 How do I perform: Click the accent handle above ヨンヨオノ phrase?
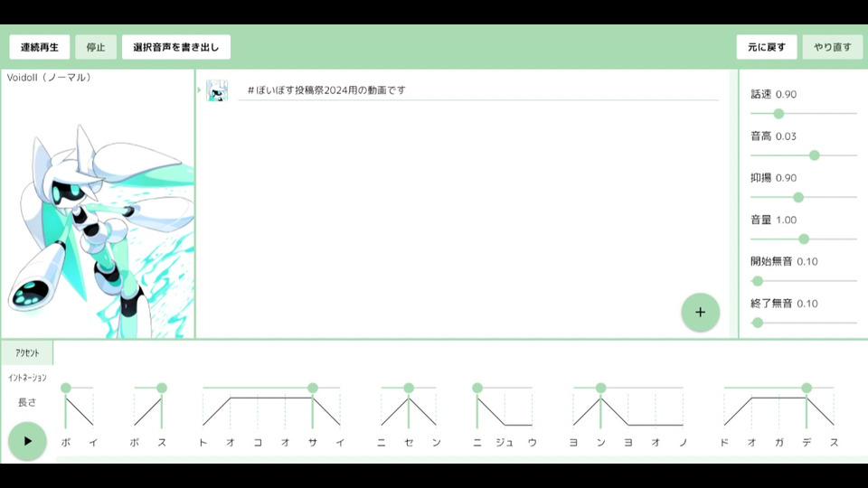coord(600,388)
